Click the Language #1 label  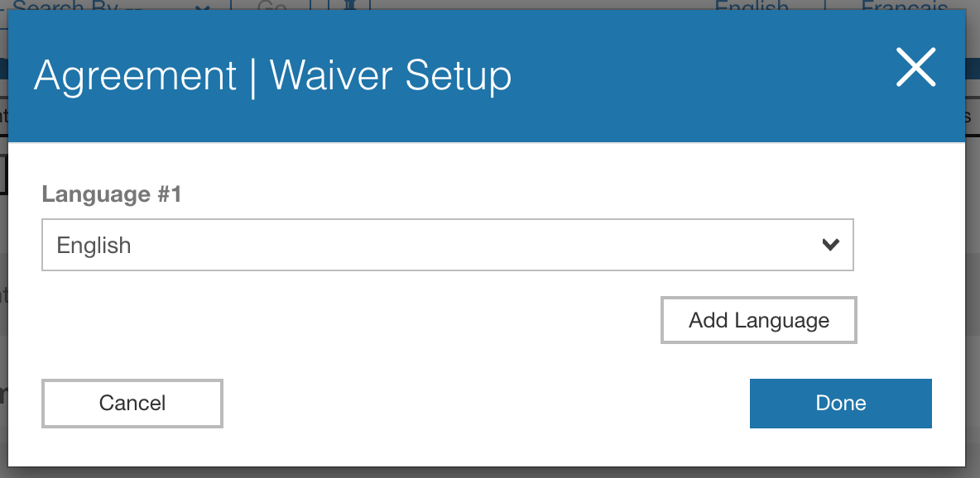(x=111, y=194)
